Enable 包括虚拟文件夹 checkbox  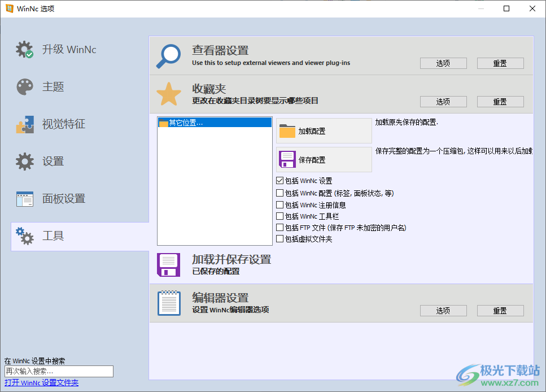(x=279, y=239)
